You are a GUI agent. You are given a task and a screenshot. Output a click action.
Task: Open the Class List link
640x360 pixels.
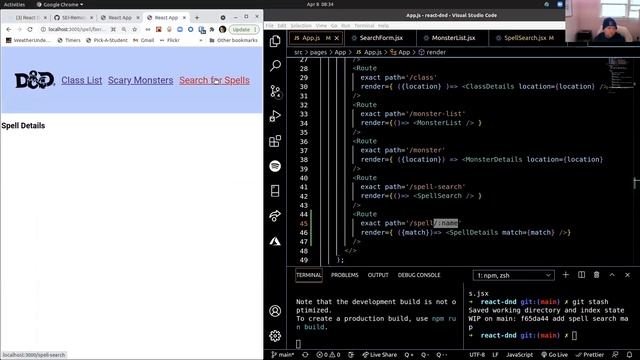(82, 80)
